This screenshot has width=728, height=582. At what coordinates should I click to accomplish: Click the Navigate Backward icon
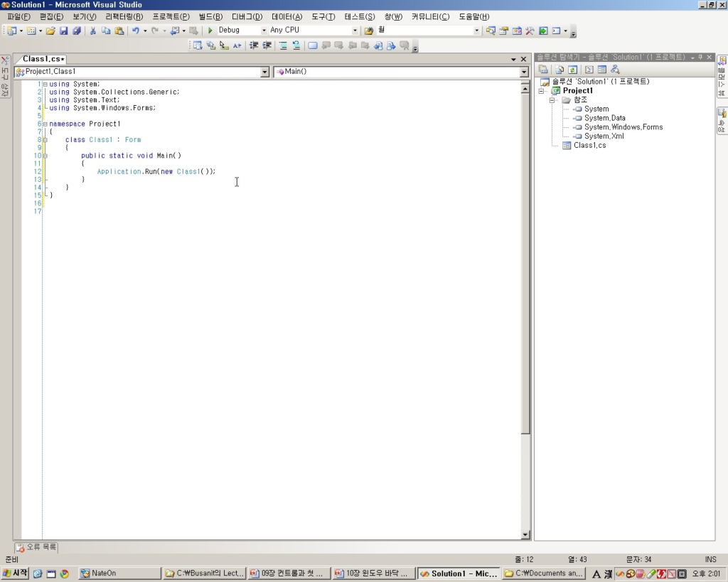175,31
